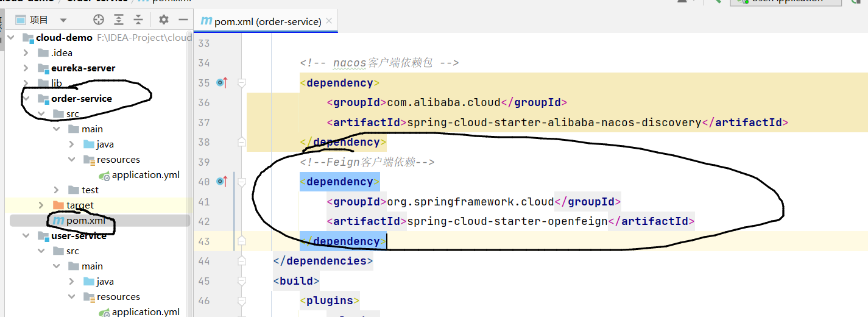
Task: Click the Feign客户端依赖 comment line
Action: [367, 162]
